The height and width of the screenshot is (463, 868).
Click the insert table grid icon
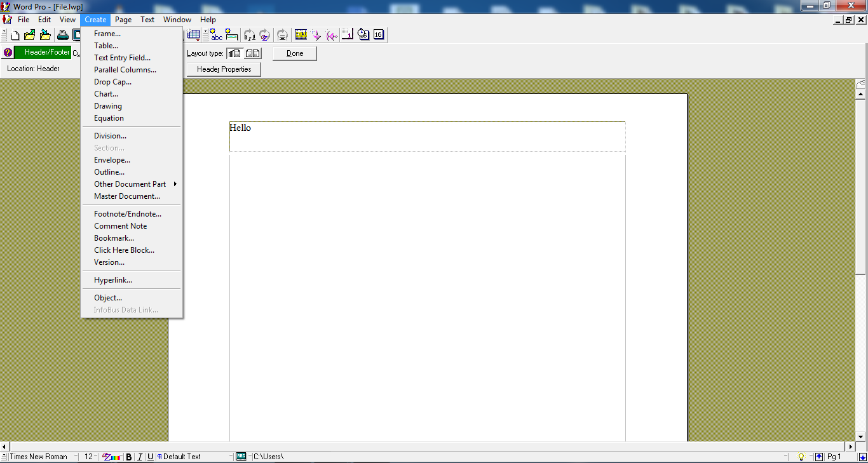(x=194, y=35)
